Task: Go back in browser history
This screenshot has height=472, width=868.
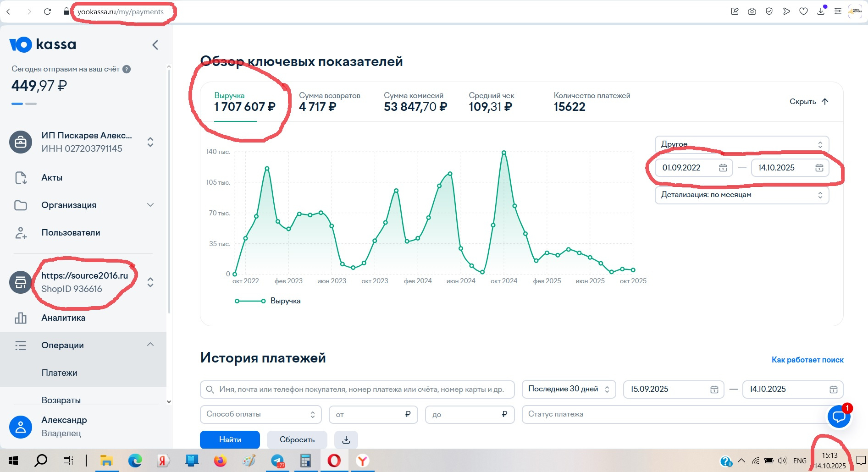Action: [9, 11]
